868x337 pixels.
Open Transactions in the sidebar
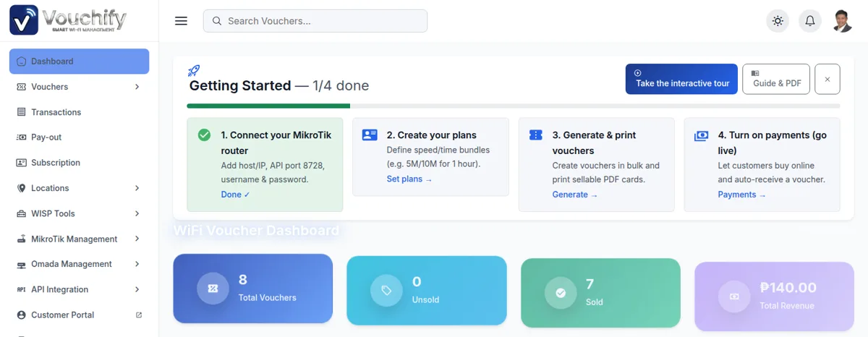[x=79, y=112]
